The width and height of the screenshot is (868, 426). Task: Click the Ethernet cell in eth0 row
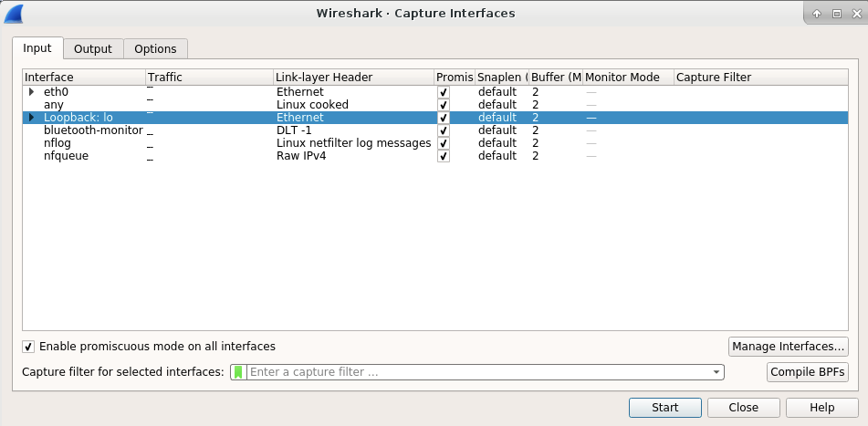300,92
